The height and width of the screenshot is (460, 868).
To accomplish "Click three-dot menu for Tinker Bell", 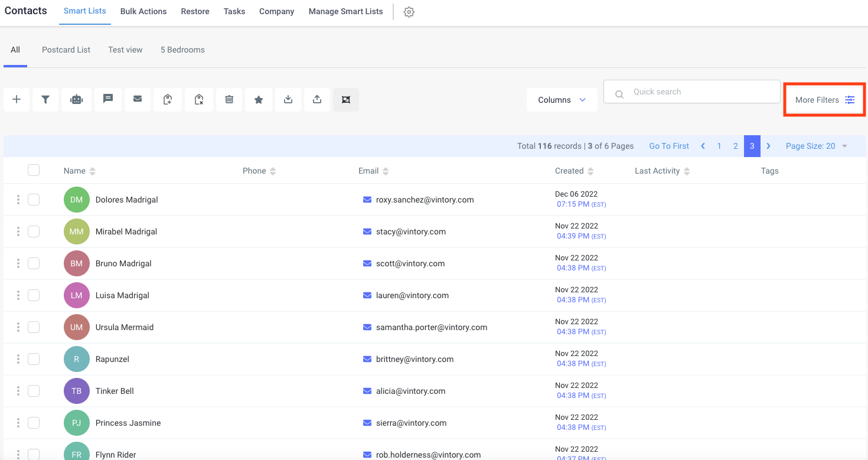I will [x=18, y=391].
